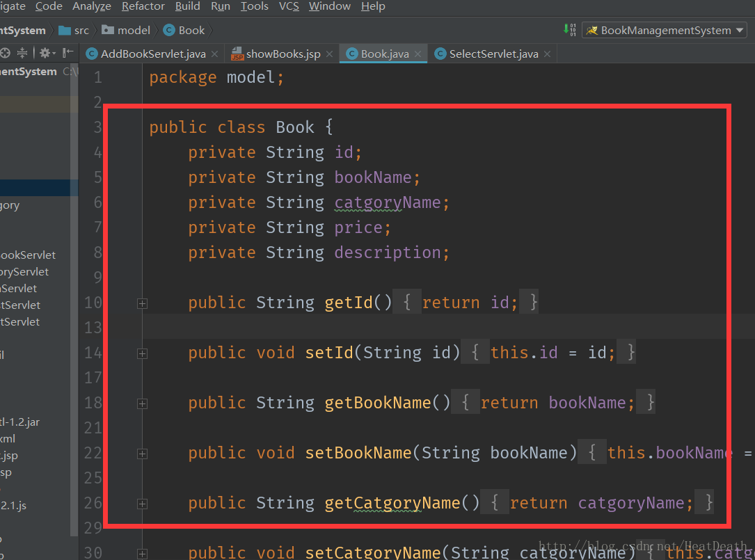Click the Collapse All icon in project panel
Viewport: 755px width, 560px height.
pos(22,53)
